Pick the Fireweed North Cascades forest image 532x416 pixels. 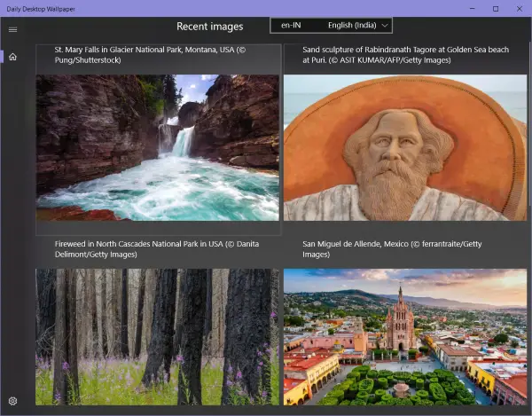[158, 337]
